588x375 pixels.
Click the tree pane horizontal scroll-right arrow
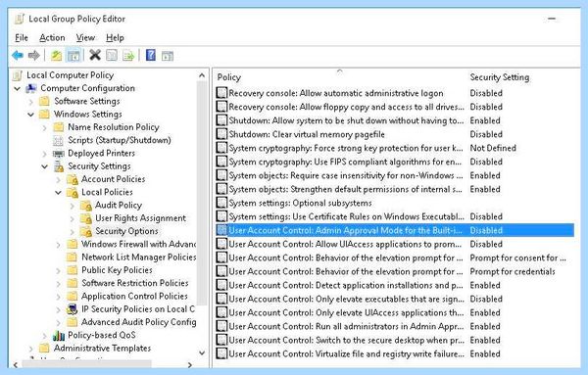pyautogui.click(x=190, y=364)
